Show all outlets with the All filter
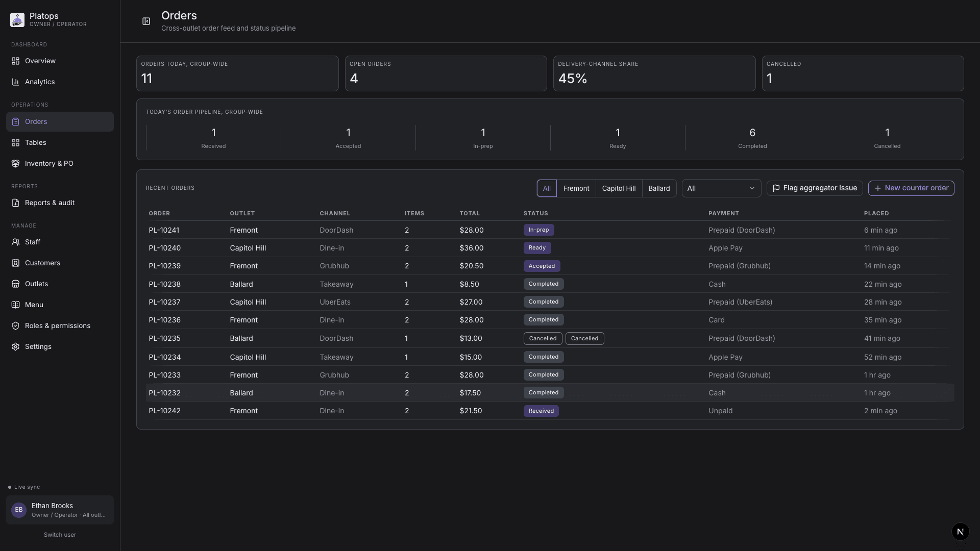The height and width of the screenshot is (551, 980). pyautogui.click(x=547, y=188)
